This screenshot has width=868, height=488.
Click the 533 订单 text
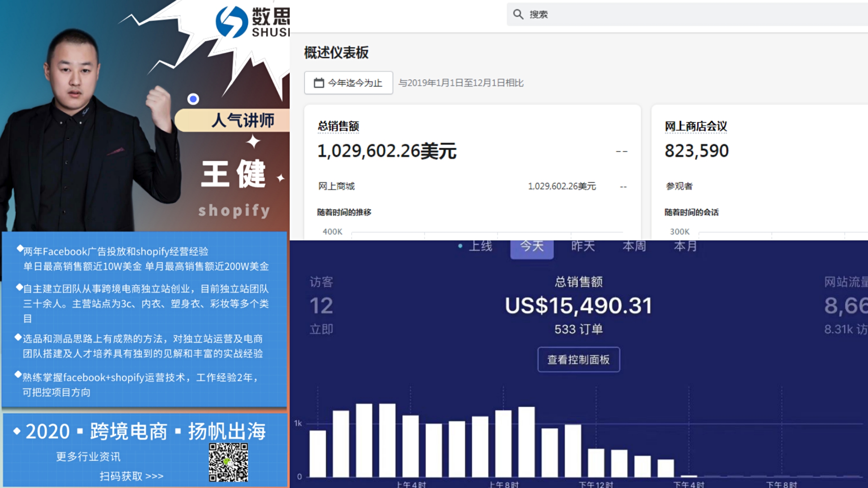[x=579, y=329]
